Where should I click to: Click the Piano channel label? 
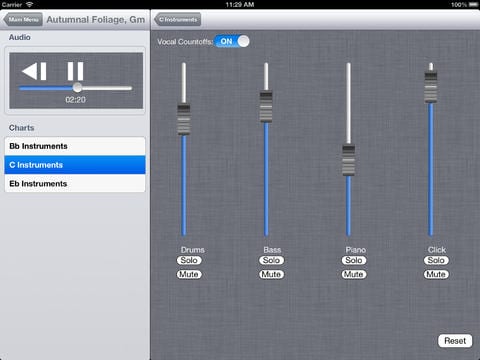click(x=356, y=250)
